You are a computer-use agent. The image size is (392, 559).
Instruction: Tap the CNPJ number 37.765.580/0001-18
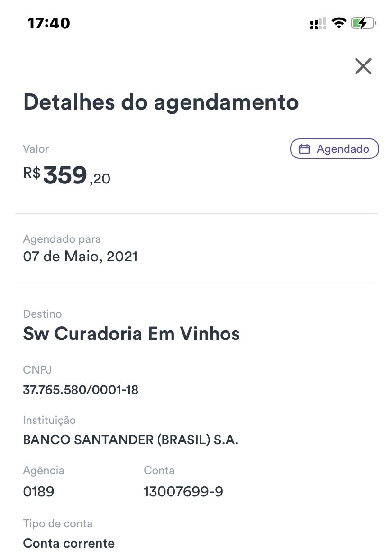pyautogui.click(x=81, y=390)
